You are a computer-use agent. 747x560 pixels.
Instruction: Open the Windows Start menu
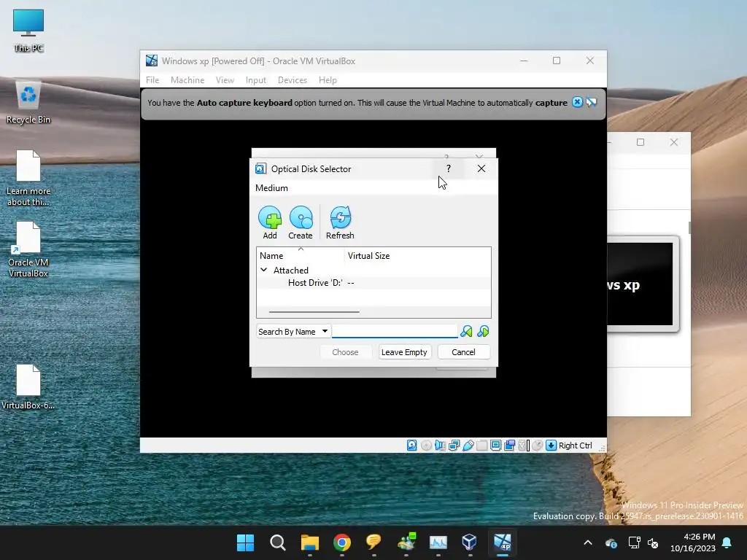246,542
